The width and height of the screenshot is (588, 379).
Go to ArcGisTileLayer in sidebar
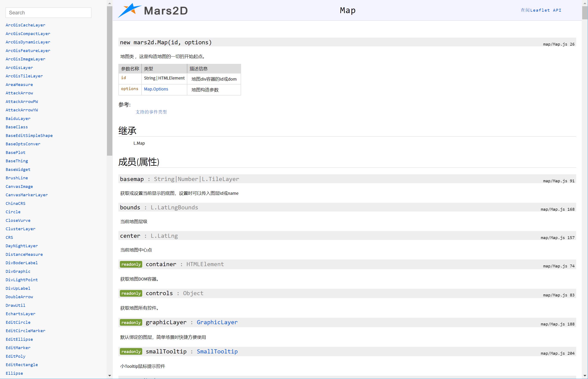[24, 76]
